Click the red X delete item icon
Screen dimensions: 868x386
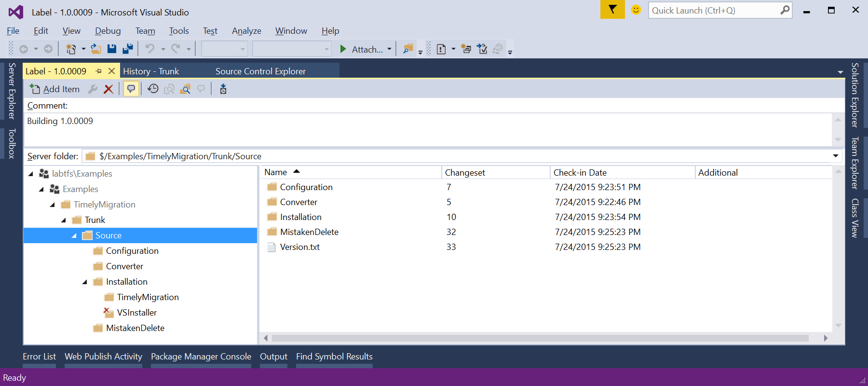[108, 89]
